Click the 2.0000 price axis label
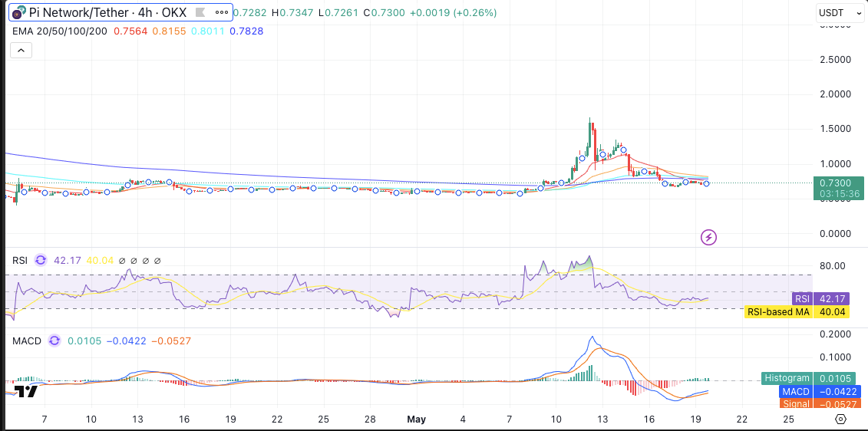 835,94
